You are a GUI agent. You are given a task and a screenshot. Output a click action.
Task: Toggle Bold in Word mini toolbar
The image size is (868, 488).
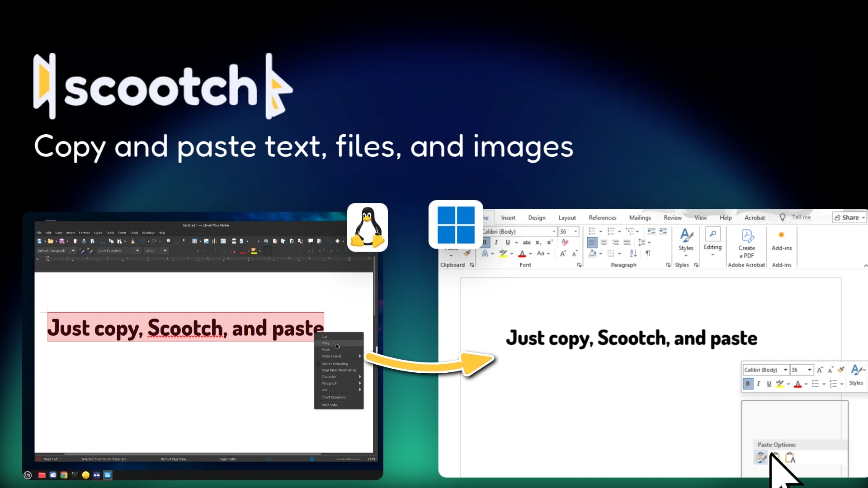tap(748, 384)
